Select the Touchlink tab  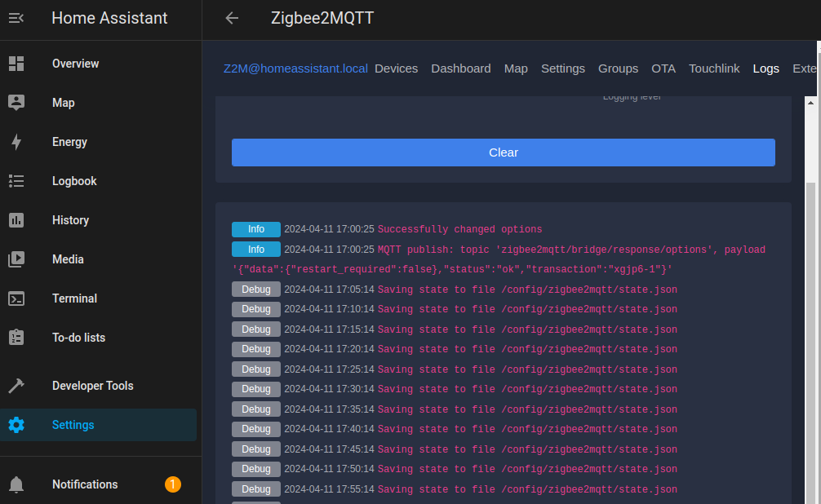[x=714, y=69]
